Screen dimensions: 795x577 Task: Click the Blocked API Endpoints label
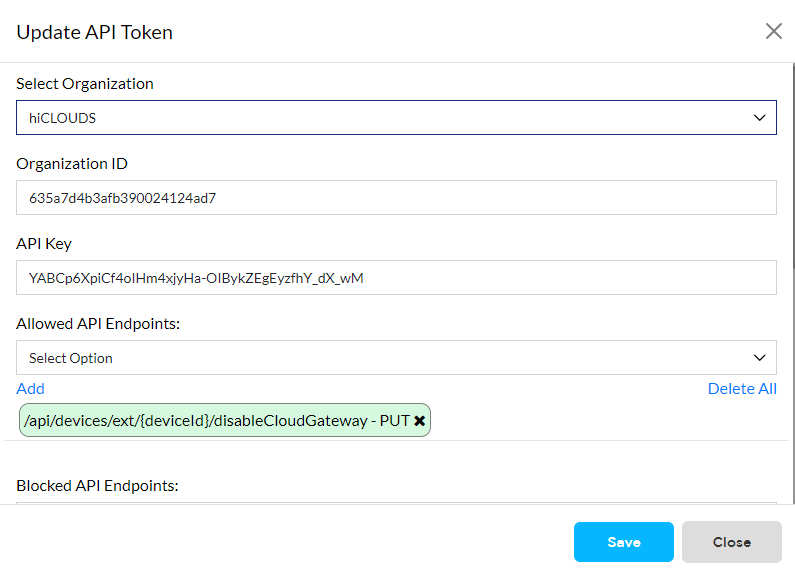click(97, 486)
